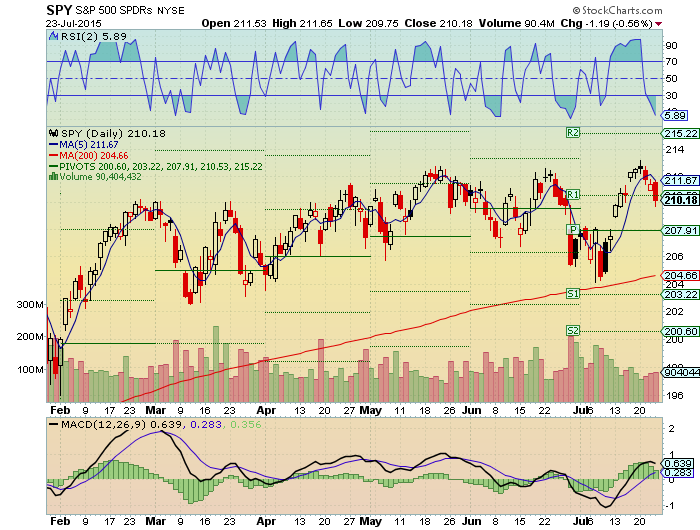
Task: Click the volume bars icon in legend
Action: click(53, 176)
